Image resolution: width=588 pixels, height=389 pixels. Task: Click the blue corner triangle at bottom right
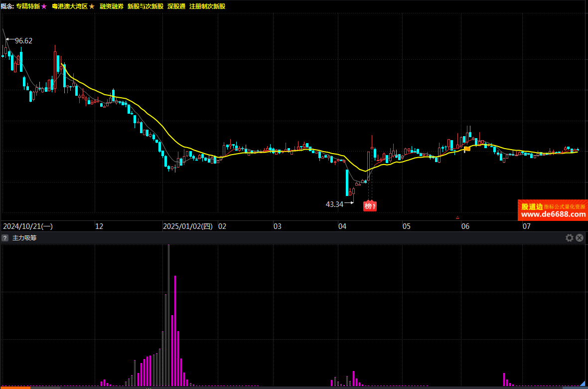click(583, 384)
